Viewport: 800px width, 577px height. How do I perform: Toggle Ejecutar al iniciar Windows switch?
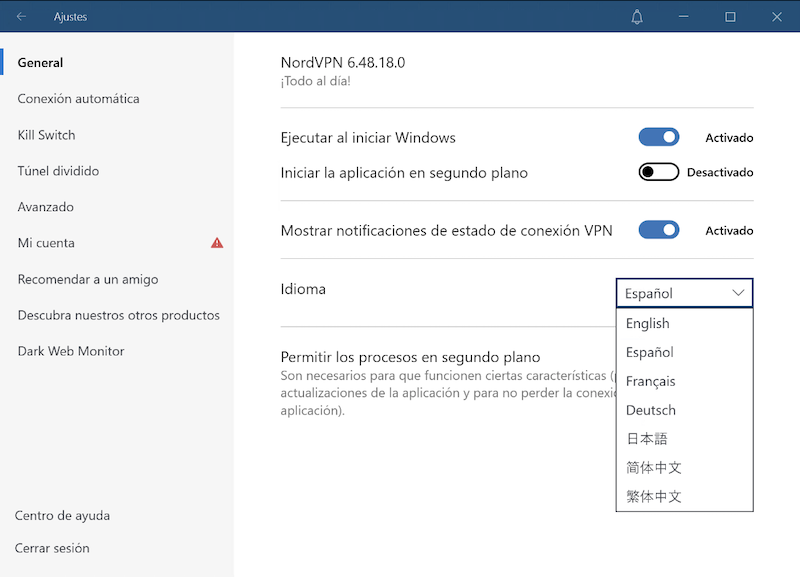(x=659, y=137)
